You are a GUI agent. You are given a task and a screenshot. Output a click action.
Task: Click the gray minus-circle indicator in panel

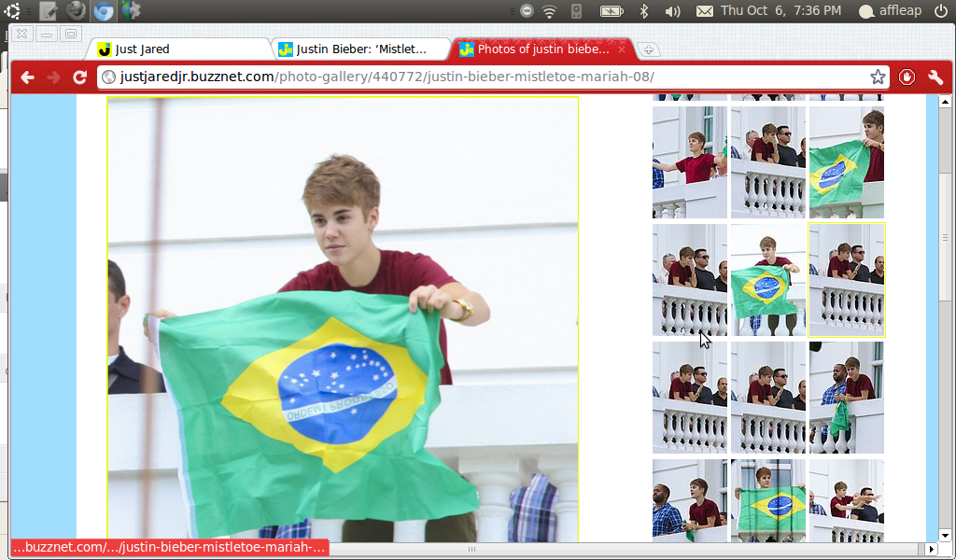click(527, 10)
